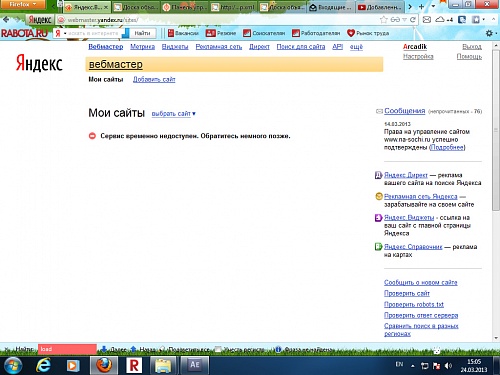The height and width of the screenshot is (375, 500).
Task: Click the Добавить сайт link
Action: pyautogui.click(x=154, y=79)
